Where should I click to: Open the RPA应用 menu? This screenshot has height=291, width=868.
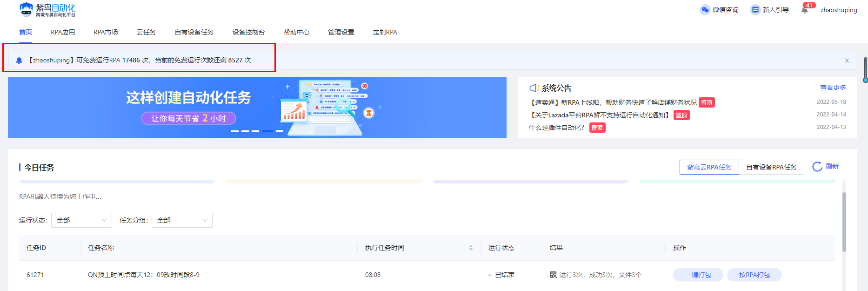63,32
